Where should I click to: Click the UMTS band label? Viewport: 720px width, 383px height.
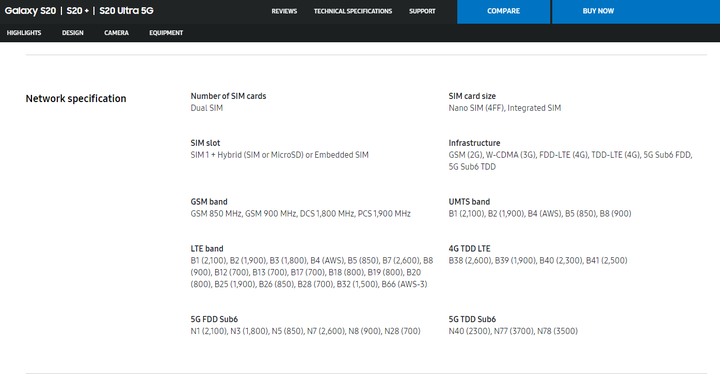tap(469, 202)
